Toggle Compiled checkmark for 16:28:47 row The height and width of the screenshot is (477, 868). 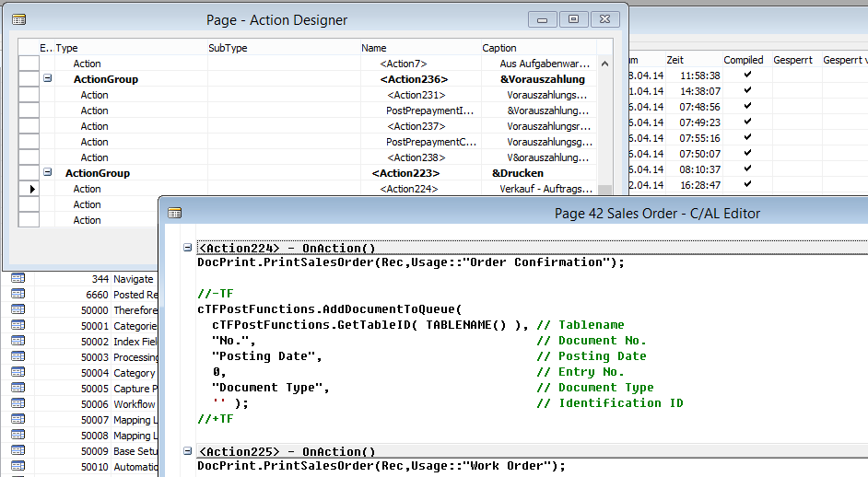click(747, 184)
